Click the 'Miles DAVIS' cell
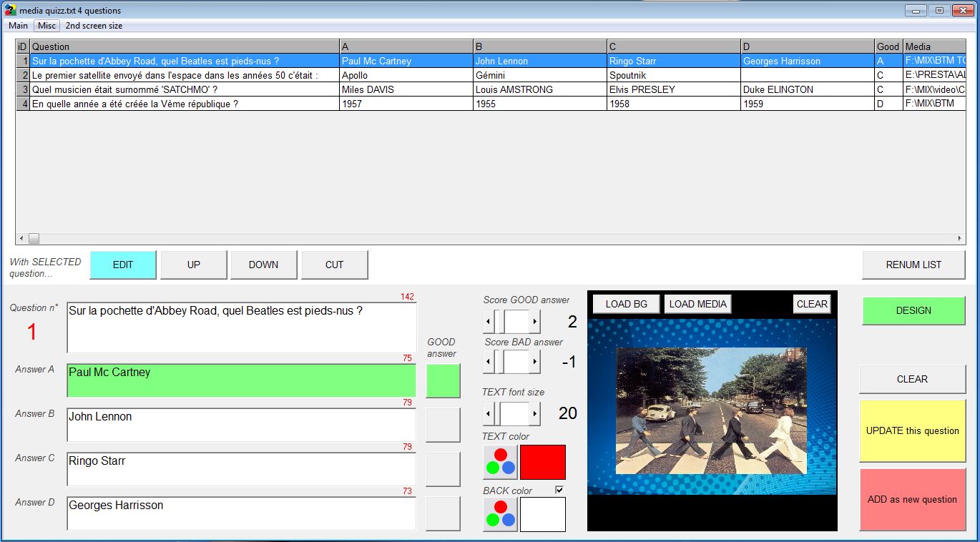The image size is (980, 542). (x=406, y=89)
